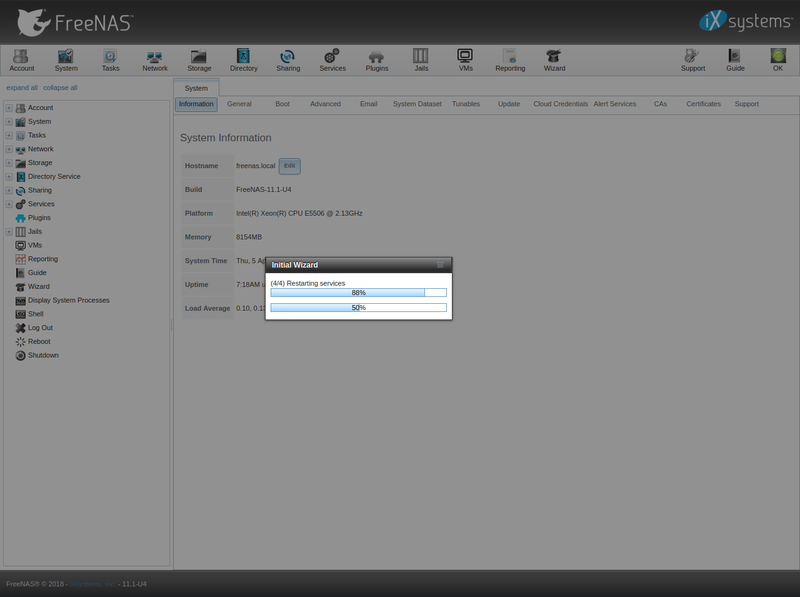The width and height of the screenshot is (800, 597).
Task: Click the 50% progress bar
Action: point(358,308)
